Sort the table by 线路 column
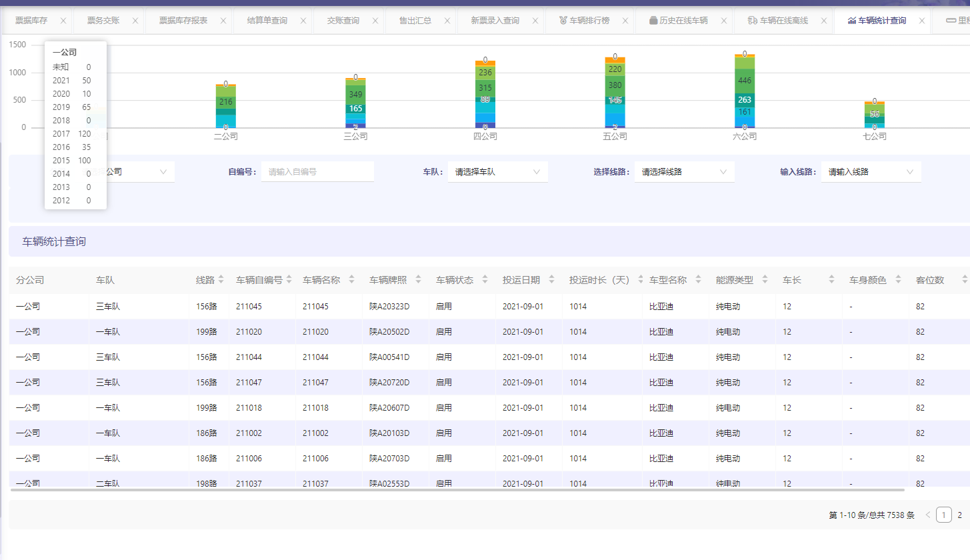970x560 pixels. point(221,280)
